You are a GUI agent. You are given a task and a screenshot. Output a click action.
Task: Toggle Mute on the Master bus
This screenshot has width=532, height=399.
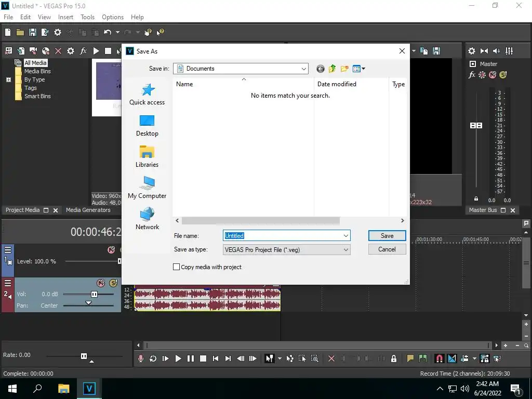493,75
